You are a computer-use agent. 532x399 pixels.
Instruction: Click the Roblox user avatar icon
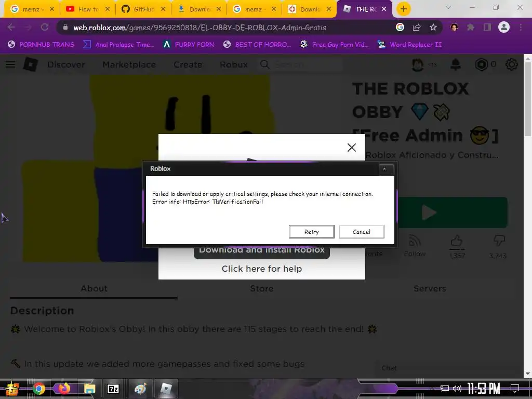pos(418,64)
